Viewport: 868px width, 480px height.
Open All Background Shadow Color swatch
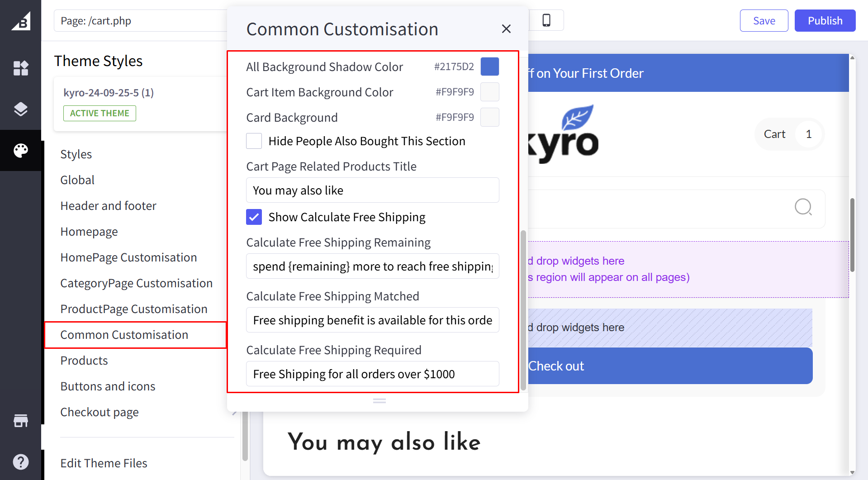coord(489,67)
